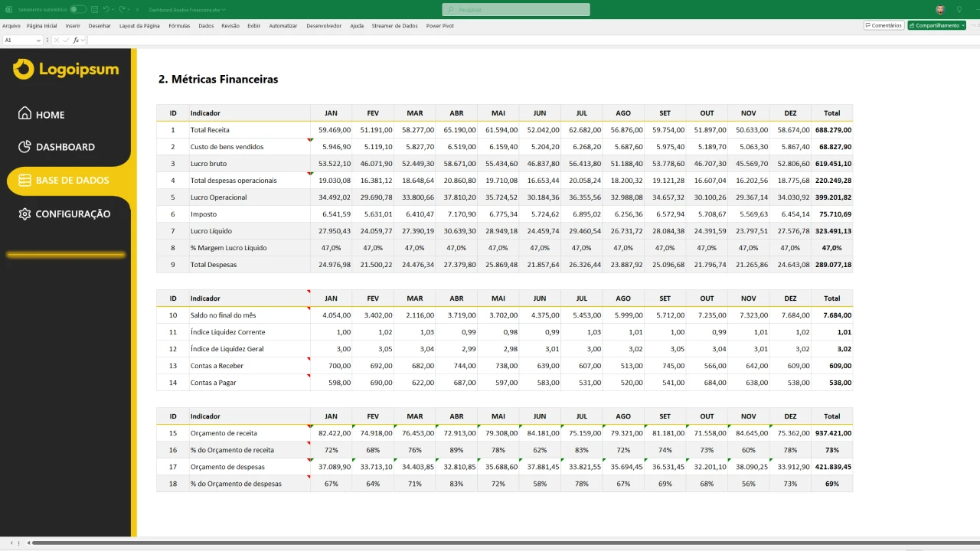Click the Redo arrow icon
The height and width of the screenshot is (551, 980).
coord(122,9)
